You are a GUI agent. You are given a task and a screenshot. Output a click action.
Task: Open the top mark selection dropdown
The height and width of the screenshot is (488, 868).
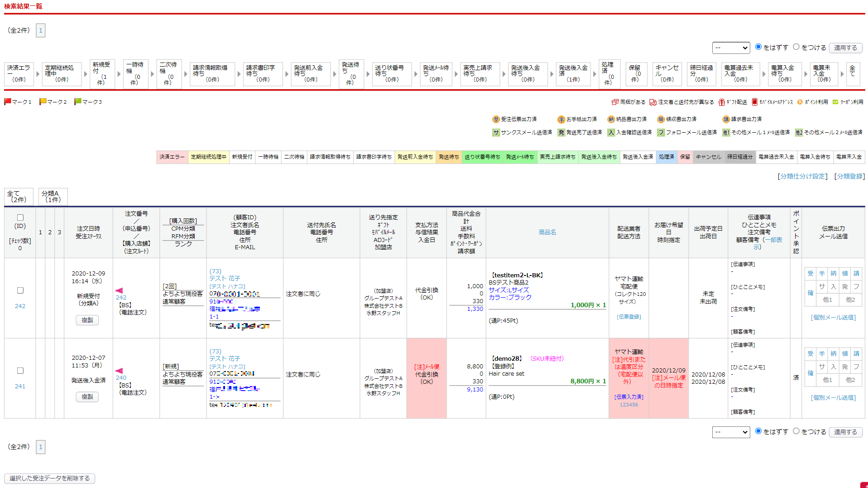(x=731, y=48)
